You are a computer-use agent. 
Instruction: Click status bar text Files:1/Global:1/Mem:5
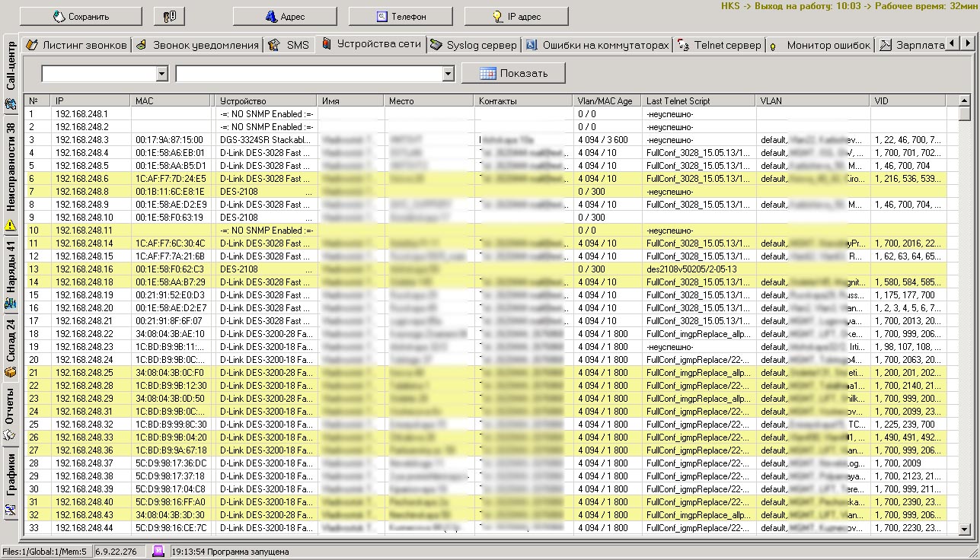tap(44, 552)
